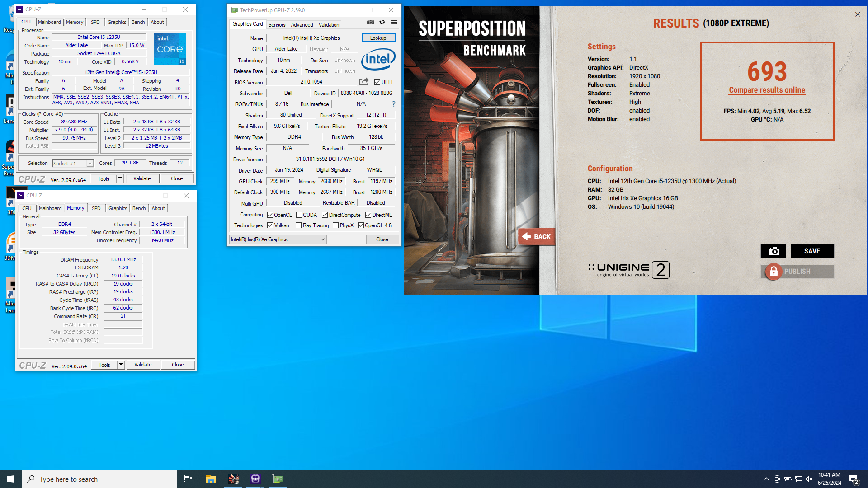Expand Tools dropdown arrow in Memory CPU-Z window
868x488 pixels.
121,365
